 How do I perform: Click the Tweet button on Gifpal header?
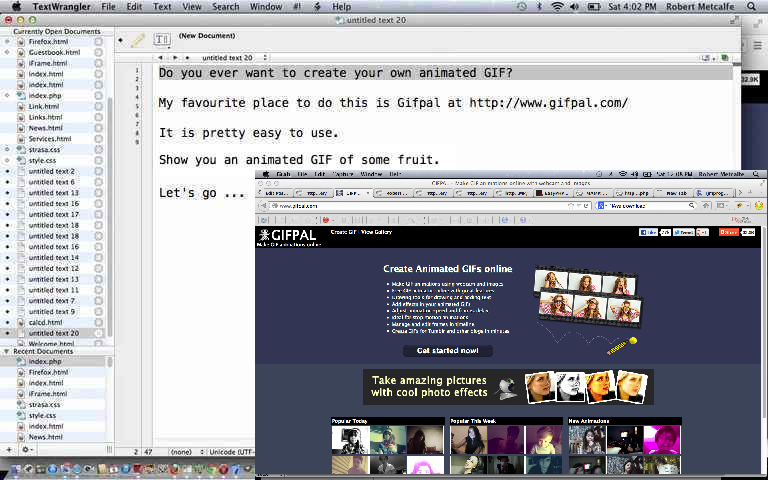pos(683,232)
